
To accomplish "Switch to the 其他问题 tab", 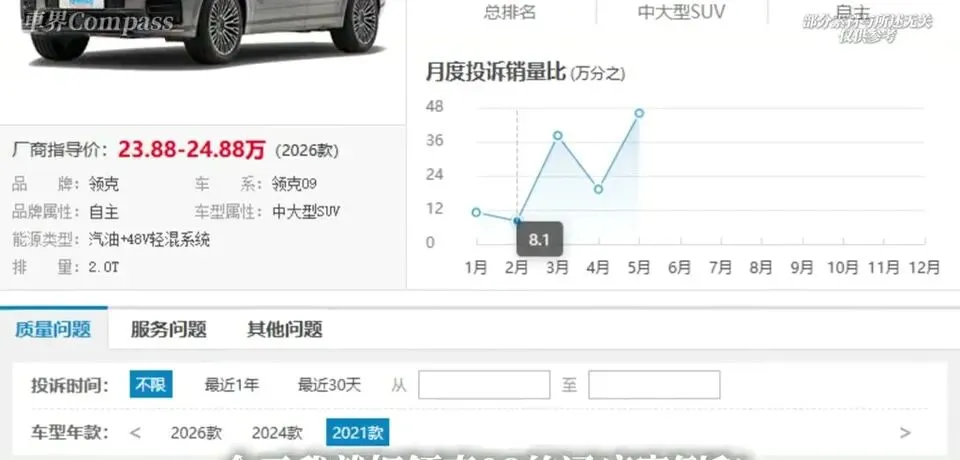I will click(x=285, y=330).
